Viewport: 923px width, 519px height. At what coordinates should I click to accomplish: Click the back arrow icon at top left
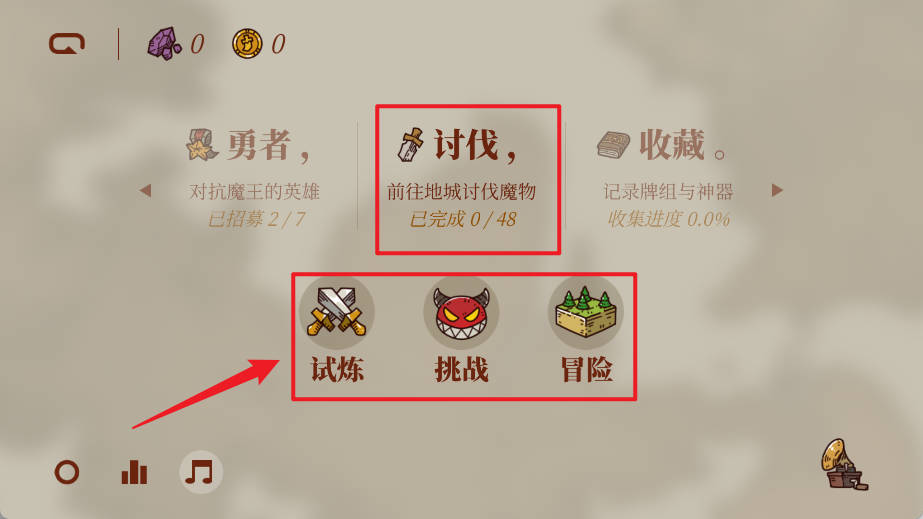pos(67,44)
